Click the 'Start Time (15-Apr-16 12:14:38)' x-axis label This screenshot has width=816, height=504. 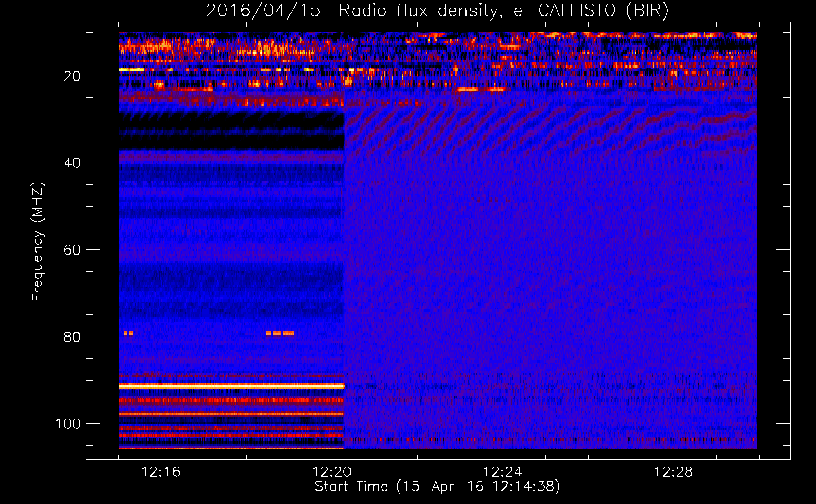(x=437, y=487)
